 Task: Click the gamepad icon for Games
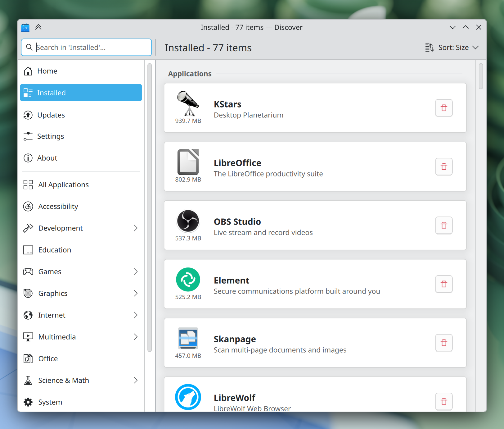pyautogui.click(x=28, y=272)
